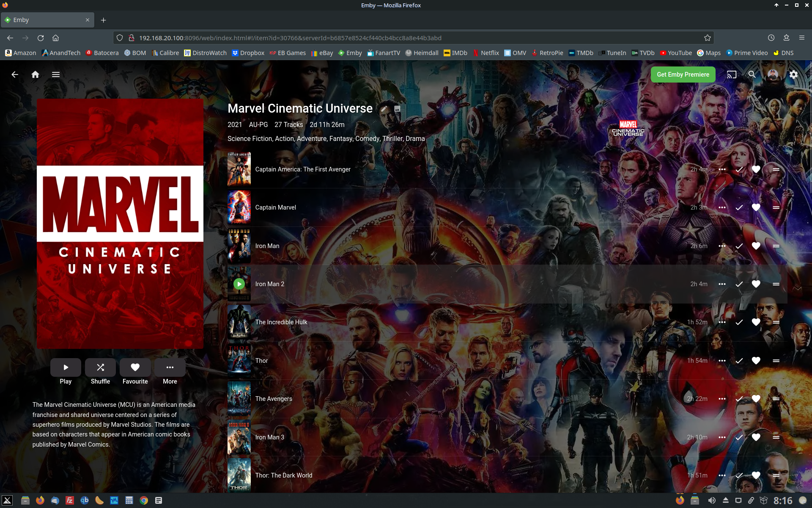Open more options for Iron Man 2
812x508 pixels.
point(722,284)
